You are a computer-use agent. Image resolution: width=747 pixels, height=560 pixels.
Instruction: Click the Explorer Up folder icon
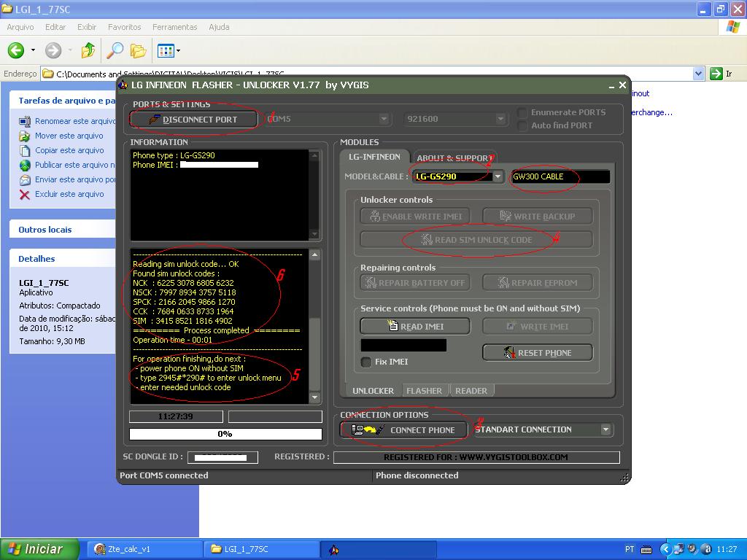click(88, 50)
